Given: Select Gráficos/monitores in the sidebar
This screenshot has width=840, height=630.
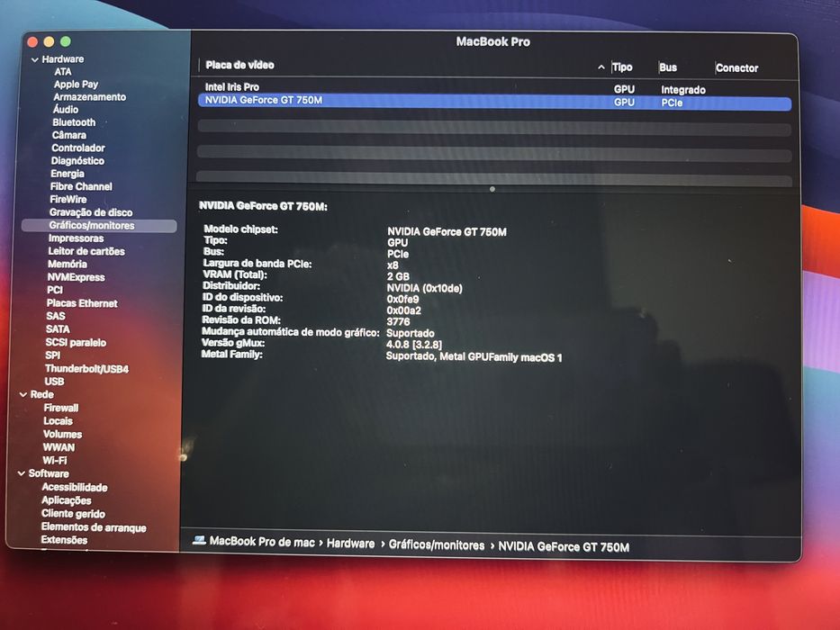Looking at the screenshot, I should click(x=99, y=226).
